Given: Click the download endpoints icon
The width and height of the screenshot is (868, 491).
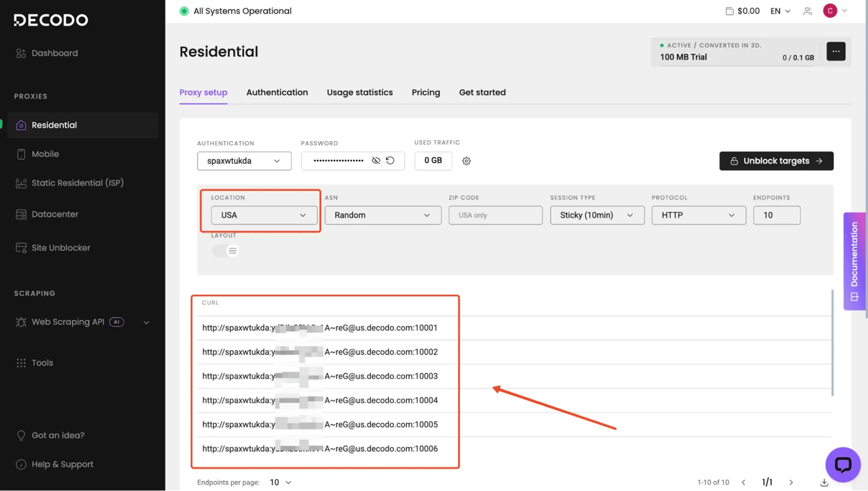Looking at the screenshot, I should [x=824, y=482].
